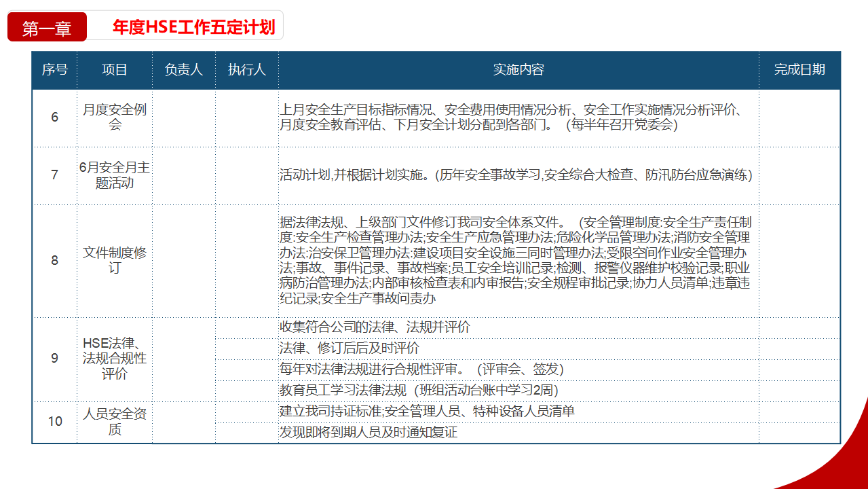Select the 文件制度修订 project cell
This screenshot has width=868, height=489.
point(115,261)
